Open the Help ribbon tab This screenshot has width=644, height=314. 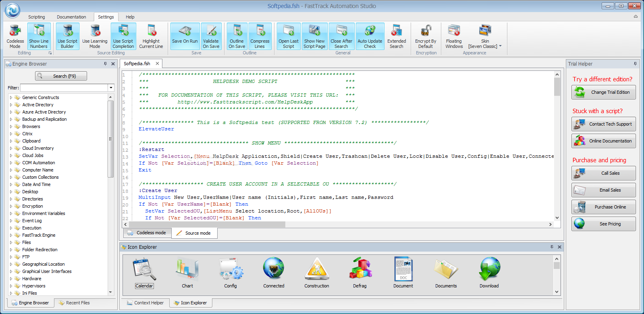(130, 17)
